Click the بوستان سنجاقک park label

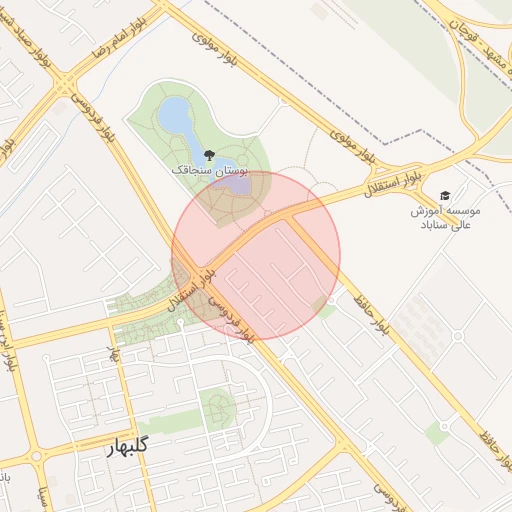pyautogui.click(x=210, y=171)
